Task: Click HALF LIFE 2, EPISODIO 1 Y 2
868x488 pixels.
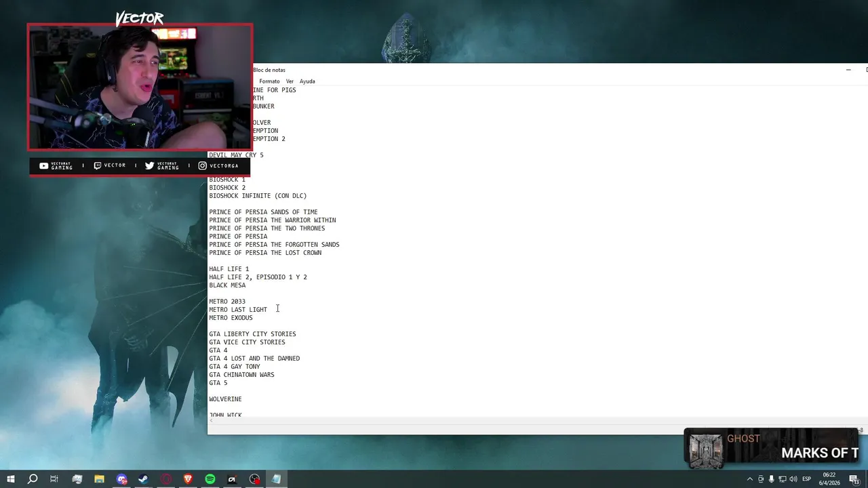Action: click(x=258, y=277)
